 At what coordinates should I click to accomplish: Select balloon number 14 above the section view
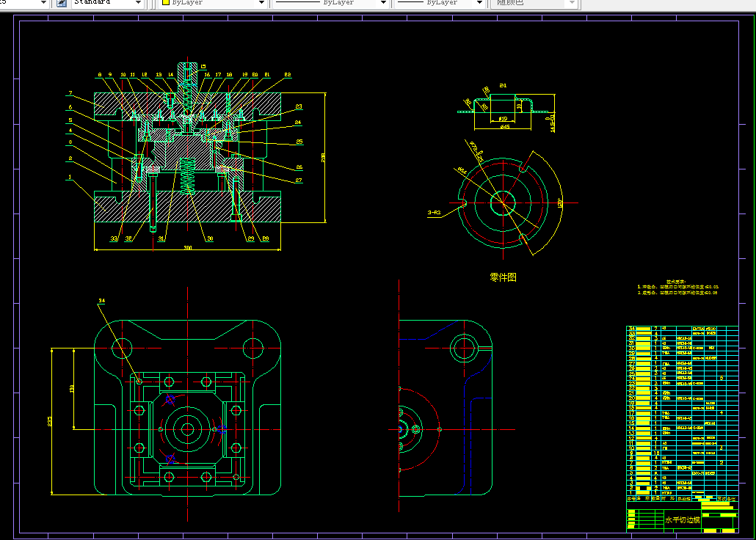(x=171, y=75)
